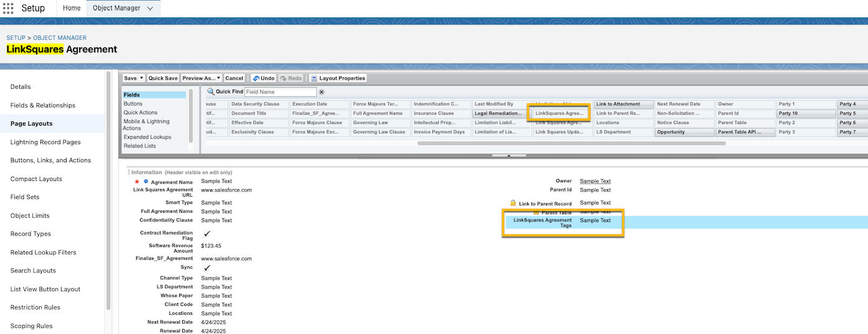868x334 pixels.
Task: Click the Undo toolbar button
Action: point(263,78)
